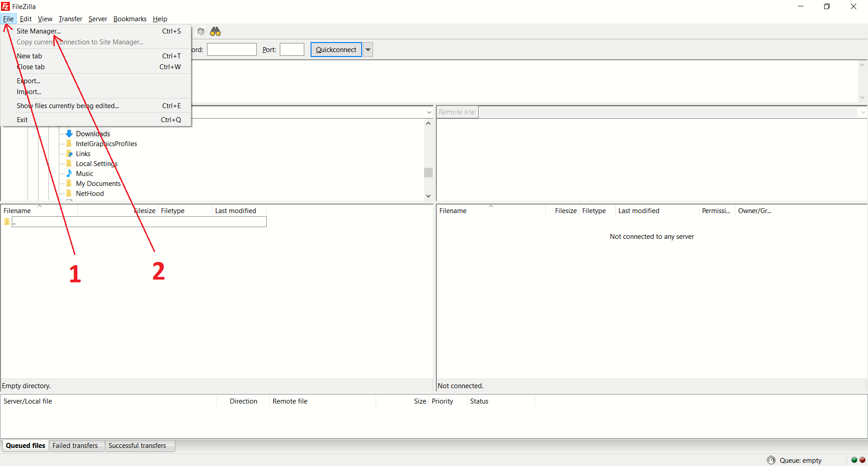Select the NetHood folder in the tree
Viewport: 868px width, 466px height.
pos(90,194)
